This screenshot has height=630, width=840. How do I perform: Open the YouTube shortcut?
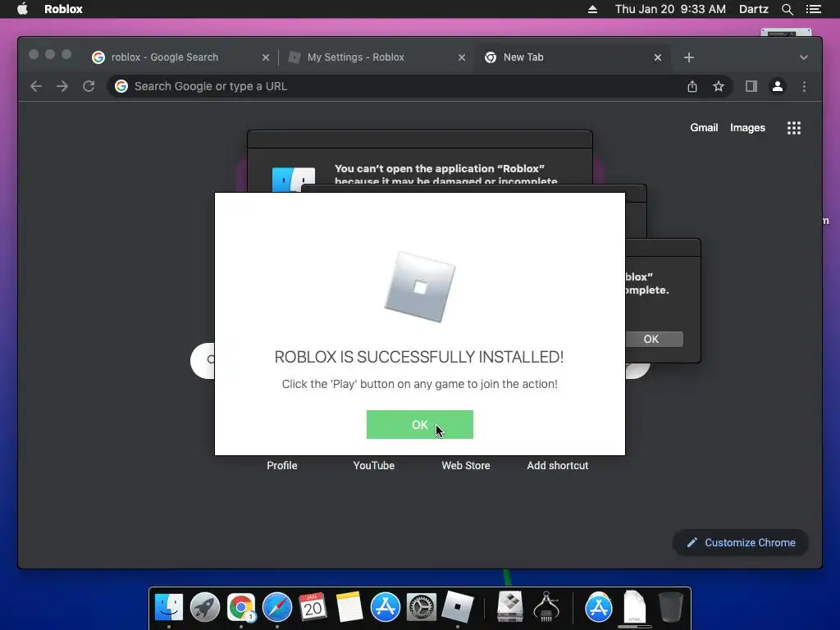[374, 466]
